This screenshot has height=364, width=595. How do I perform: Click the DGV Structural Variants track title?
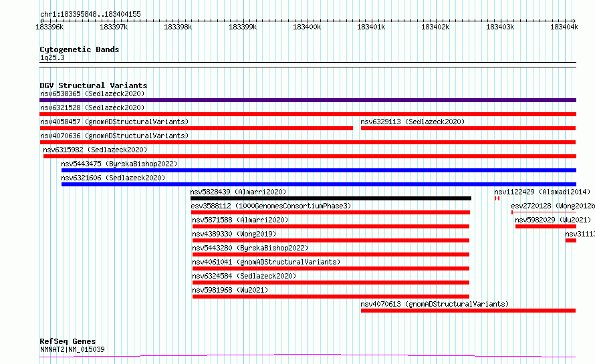coord(94,85)
